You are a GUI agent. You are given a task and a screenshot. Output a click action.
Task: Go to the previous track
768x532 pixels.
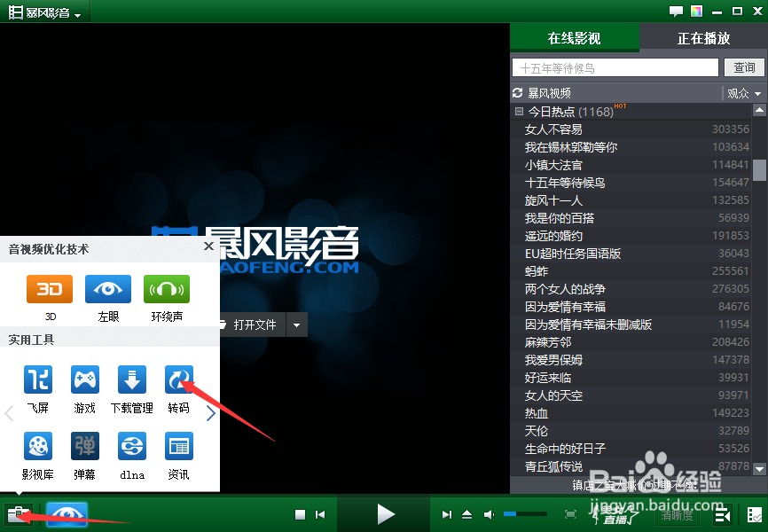[320, 514]
